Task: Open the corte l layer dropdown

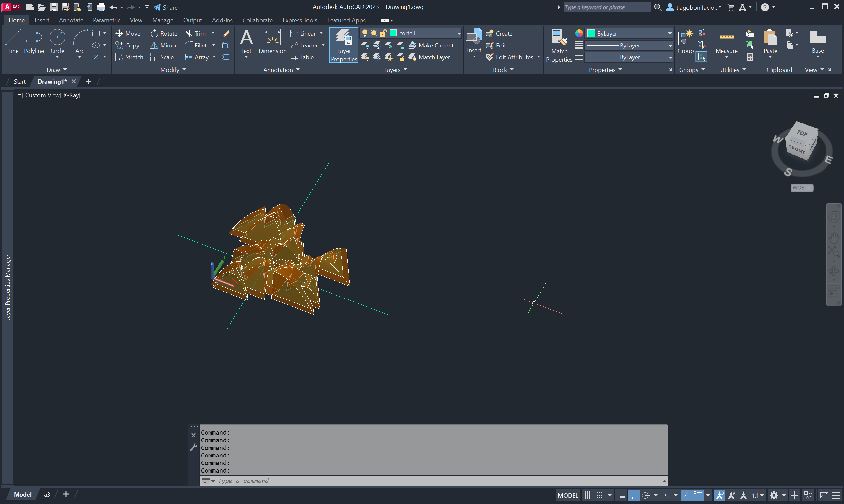Action: pyautogui.click(x=459, y=33)
